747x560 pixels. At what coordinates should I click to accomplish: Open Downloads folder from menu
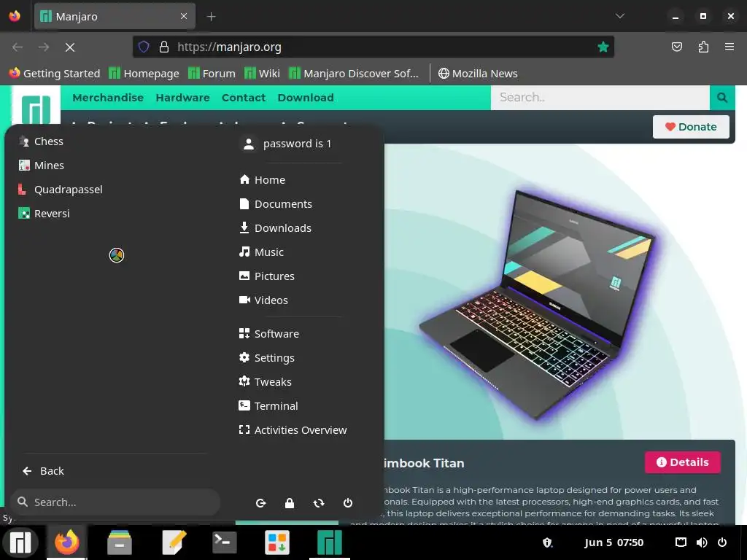(x=275, y=228)
